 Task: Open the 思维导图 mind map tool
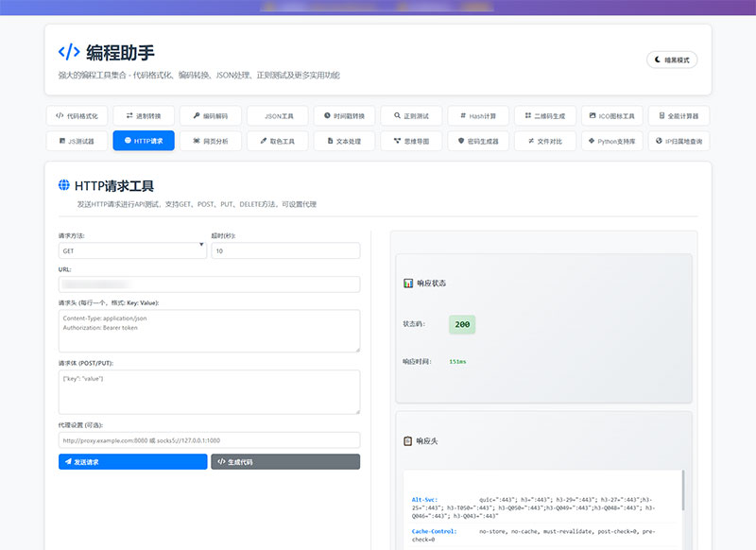411,141
